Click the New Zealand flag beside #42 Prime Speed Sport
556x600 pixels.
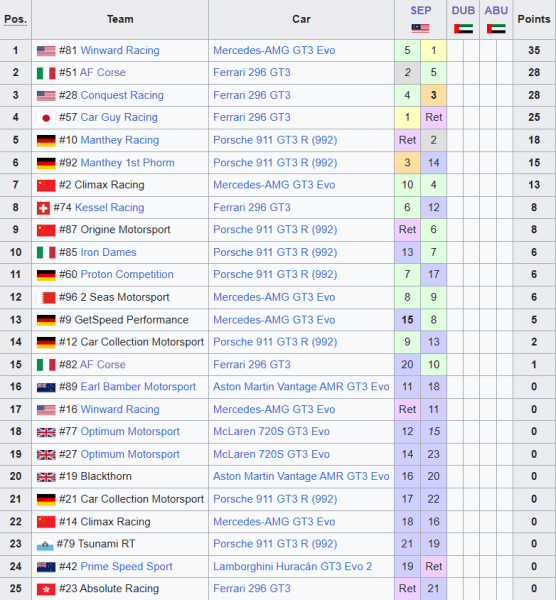tap(46, 567)
